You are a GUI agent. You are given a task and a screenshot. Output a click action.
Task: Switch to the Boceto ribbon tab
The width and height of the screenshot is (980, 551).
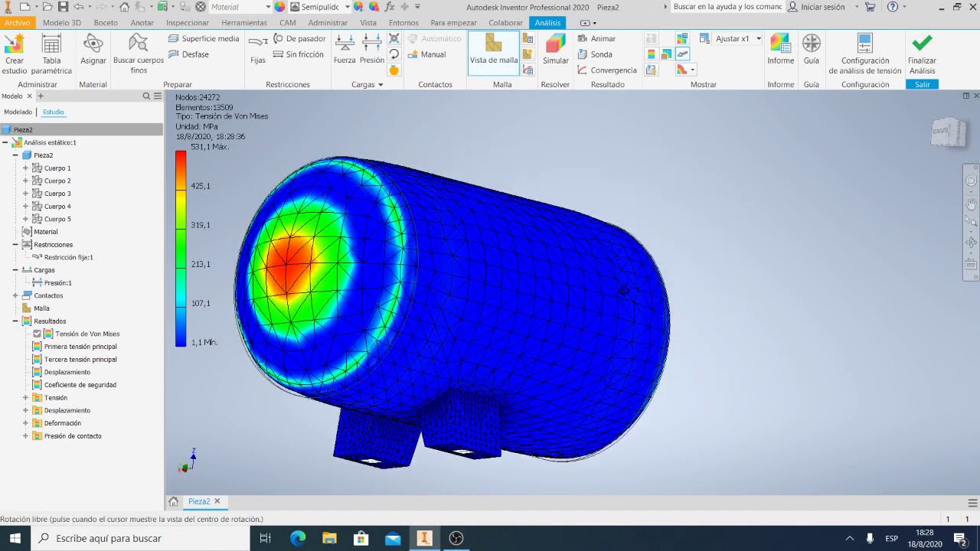point(106,23)
